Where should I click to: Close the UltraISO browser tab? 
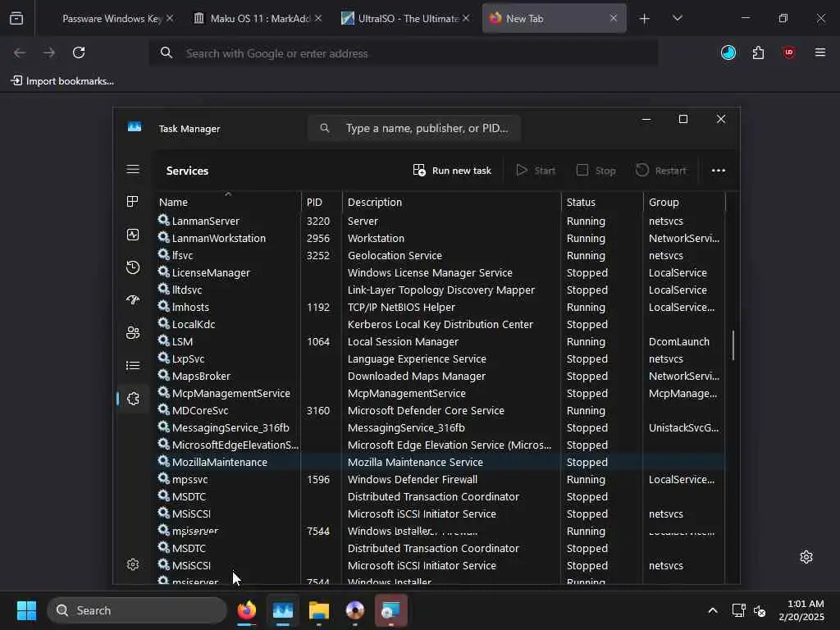point(466,18)
